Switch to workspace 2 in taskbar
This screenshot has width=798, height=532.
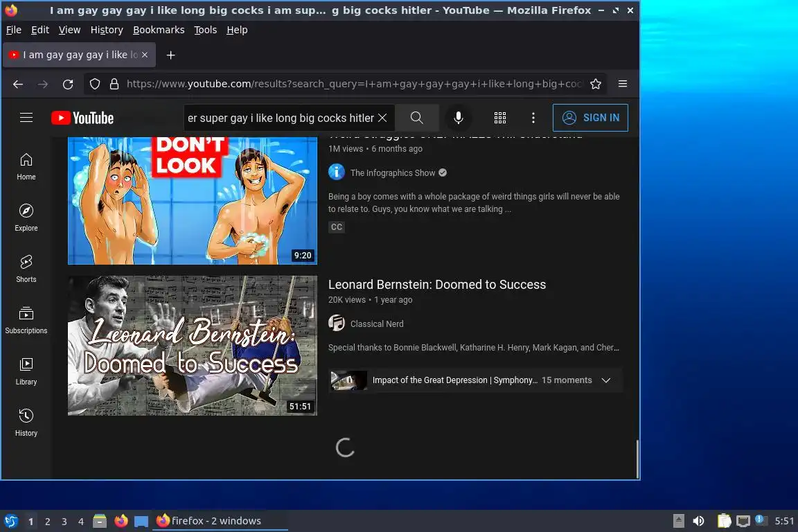(x=47, y=522)
